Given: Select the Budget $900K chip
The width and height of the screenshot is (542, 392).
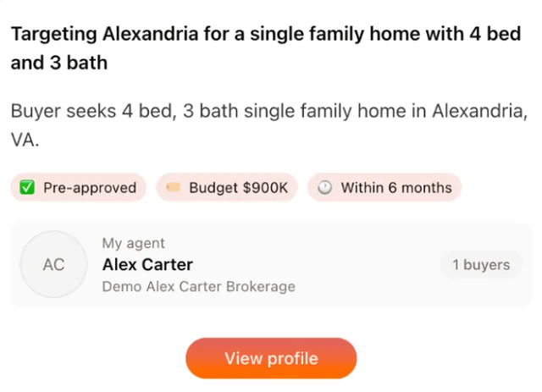Looking at the screenshot, I should pyautogui.click(x=227, y=188).
